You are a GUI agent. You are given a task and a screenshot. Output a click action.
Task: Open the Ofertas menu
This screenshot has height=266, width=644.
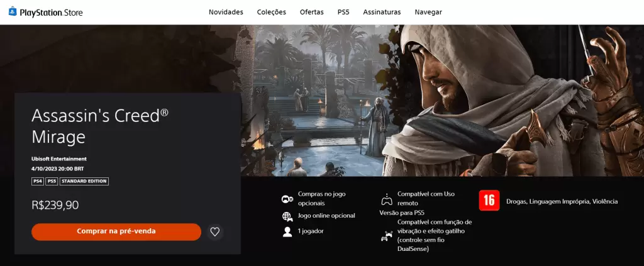click(x=312, y=12)
